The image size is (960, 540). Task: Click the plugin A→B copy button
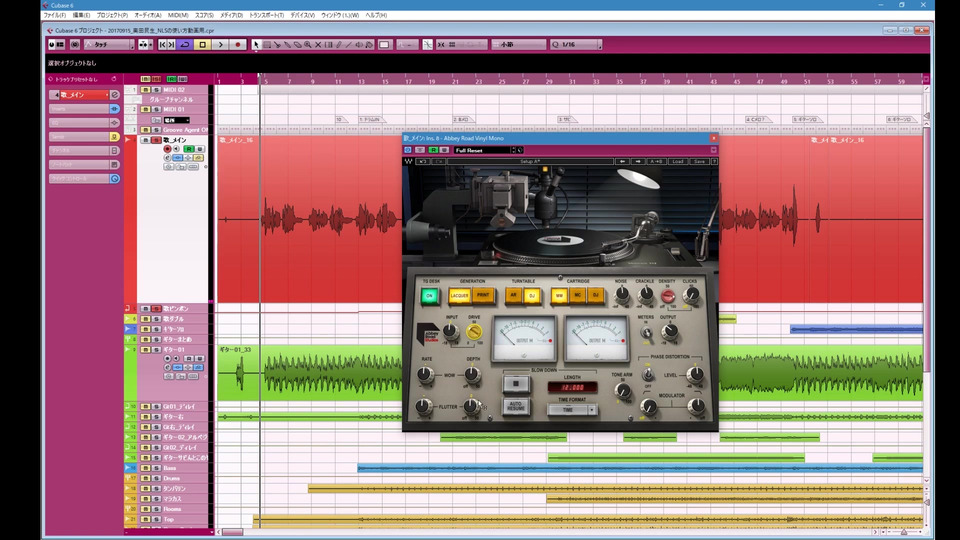pos(656,162)
